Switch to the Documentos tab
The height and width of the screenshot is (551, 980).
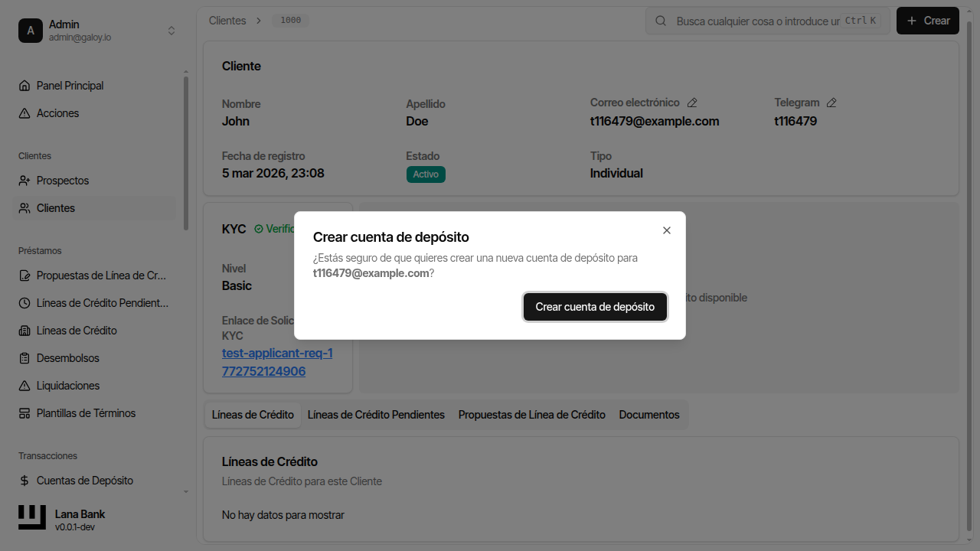[648, 414]
